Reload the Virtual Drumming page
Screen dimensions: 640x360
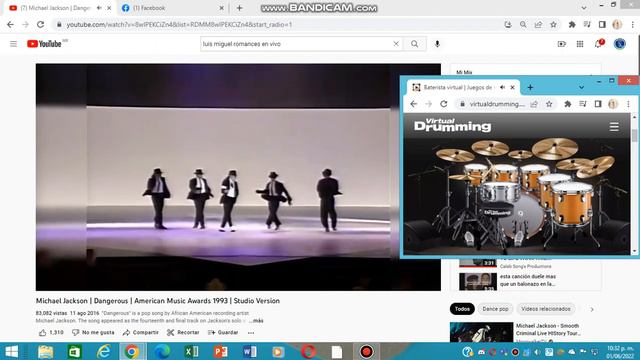click(444, 104)
